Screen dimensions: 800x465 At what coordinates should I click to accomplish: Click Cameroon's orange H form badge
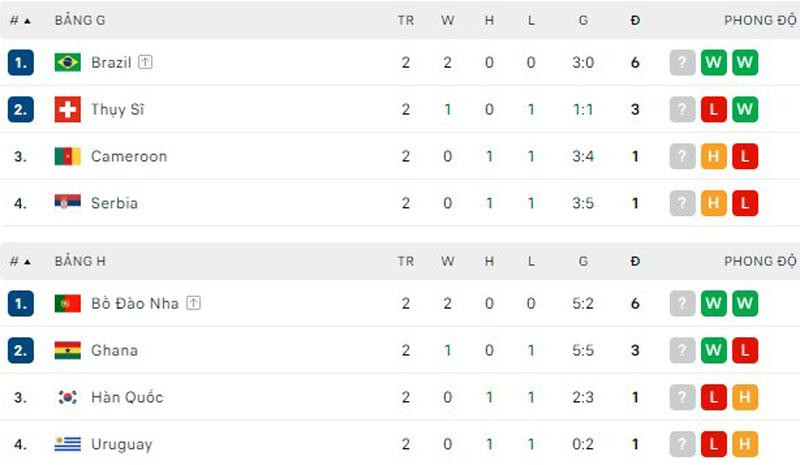tap(713, 156)
